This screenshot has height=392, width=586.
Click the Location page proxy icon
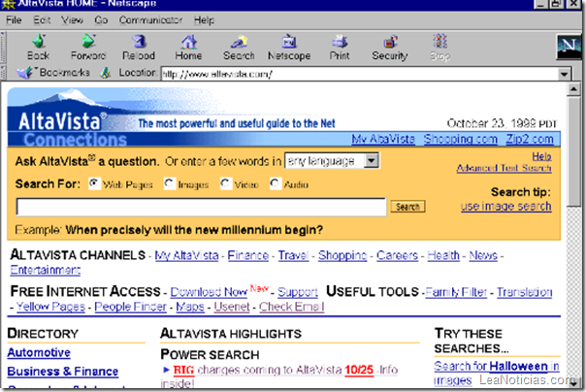(x=106, y=73)
